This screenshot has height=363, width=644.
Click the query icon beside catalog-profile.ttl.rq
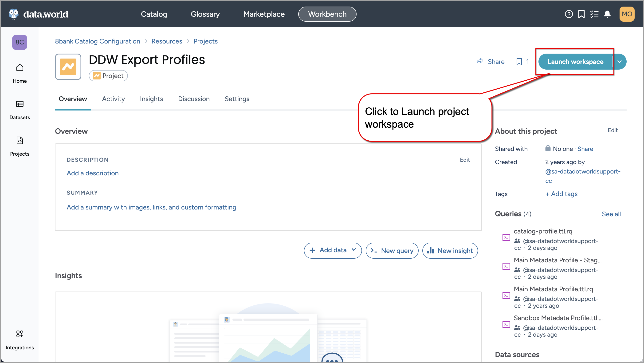(506, 237)
